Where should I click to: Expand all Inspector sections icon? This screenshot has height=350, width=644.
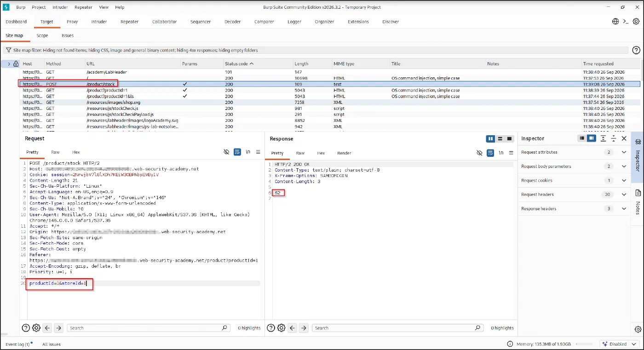604,138
